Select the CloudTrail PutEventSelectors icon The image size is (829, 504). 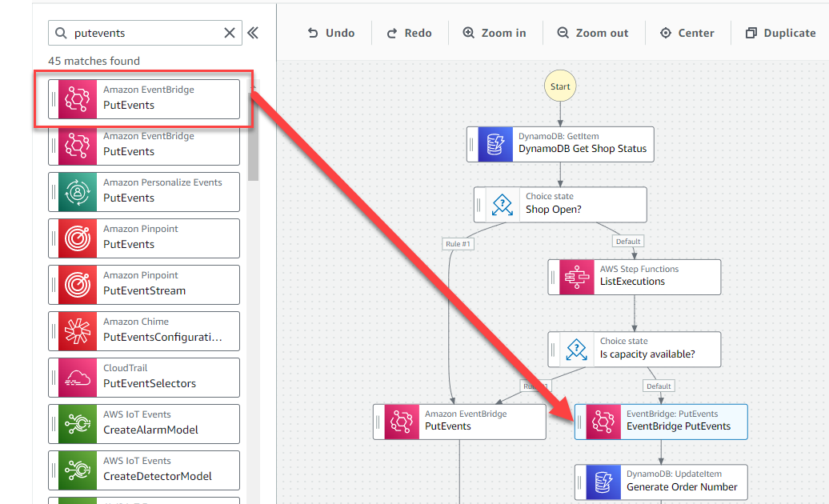[x=77, y=378]
